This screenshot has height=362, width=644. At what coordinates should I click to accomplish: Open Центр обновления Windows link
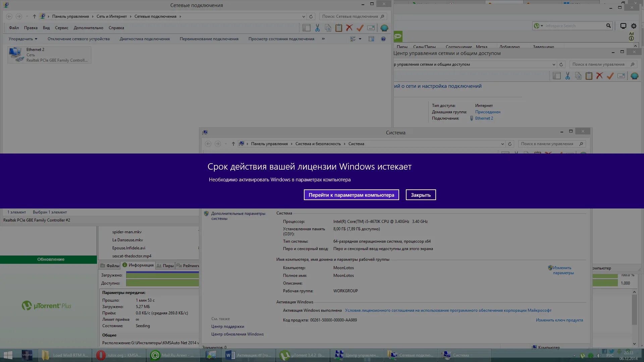pyautogui.click(x=237, y=334)
